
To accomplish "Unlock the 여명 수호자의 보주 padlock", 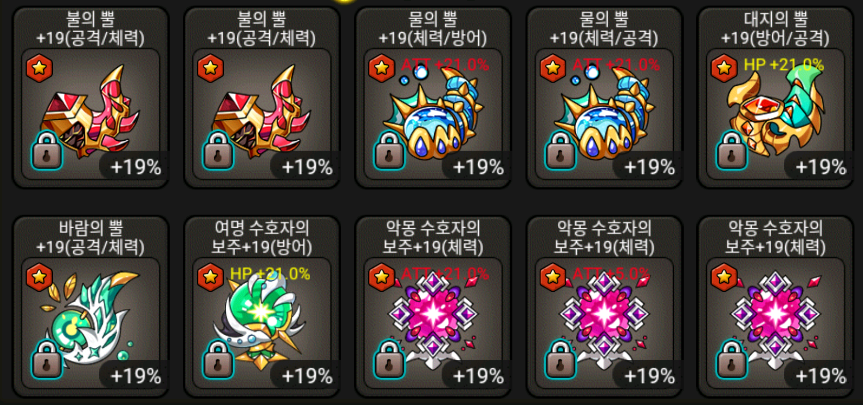I will pos(219,359).
